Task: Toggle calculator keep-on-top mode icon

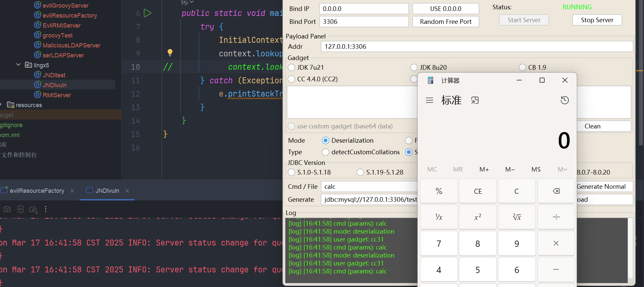Action: [475, 100]
